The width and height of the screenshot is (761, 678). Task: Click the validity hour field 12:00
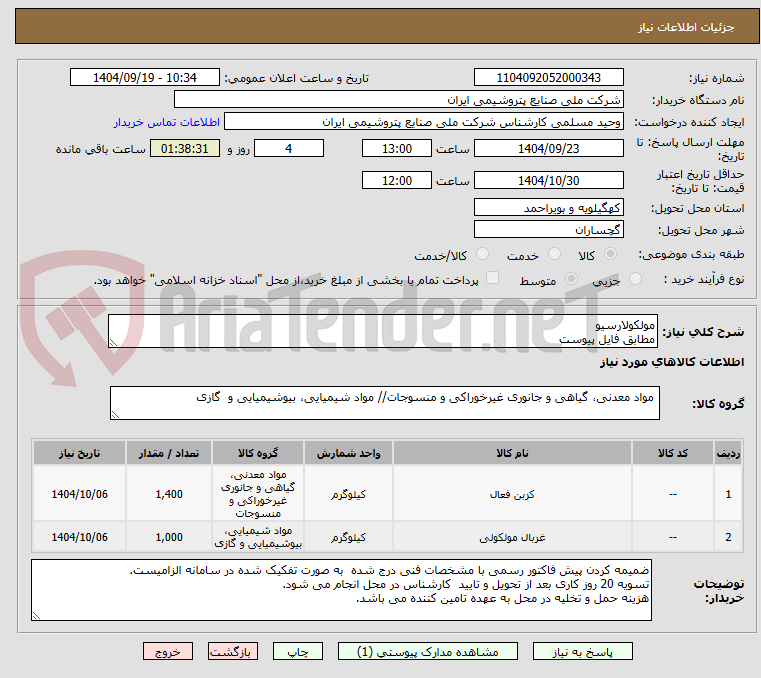(x=397, y=181)
